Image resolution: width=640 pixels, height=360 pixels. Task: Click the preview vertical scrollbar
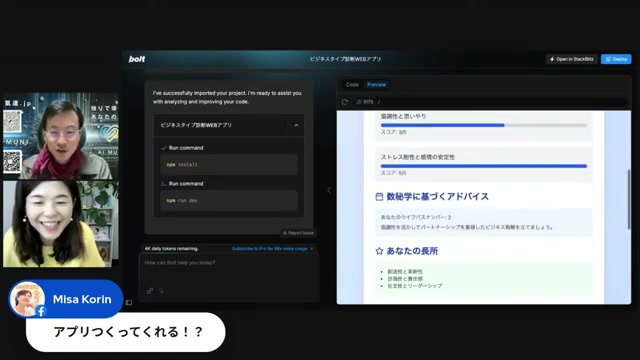pos(629,199)
